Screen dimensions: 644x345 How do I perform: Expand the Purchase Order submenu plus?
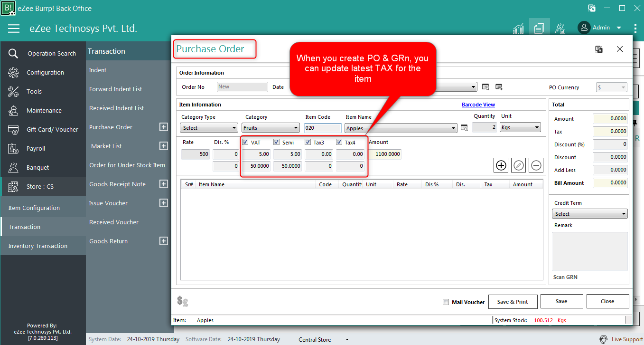[164, 127]
